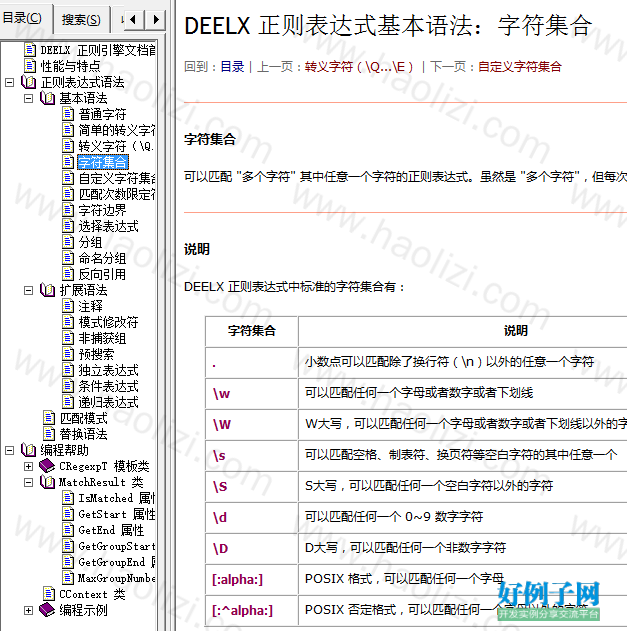Click the page icon beside 字符集合

(68, 162)
